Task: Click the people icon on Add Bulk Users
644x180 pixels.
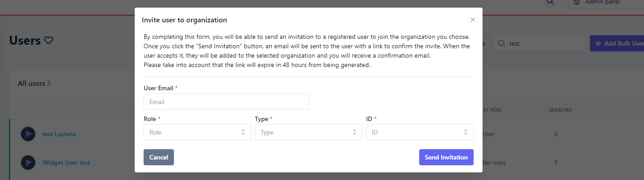Action: [598, 44]
